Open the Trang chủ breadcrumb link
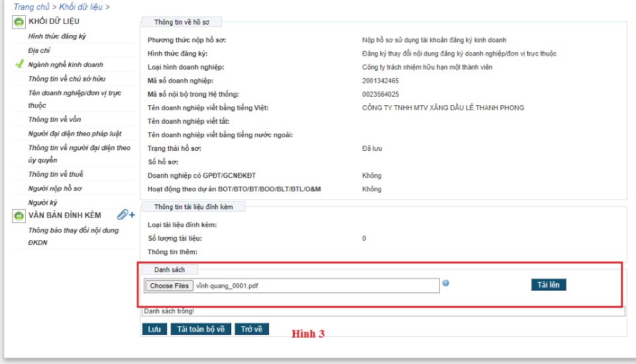The height and width of the screenshot is (364, 636). click(x=31, y=7)
